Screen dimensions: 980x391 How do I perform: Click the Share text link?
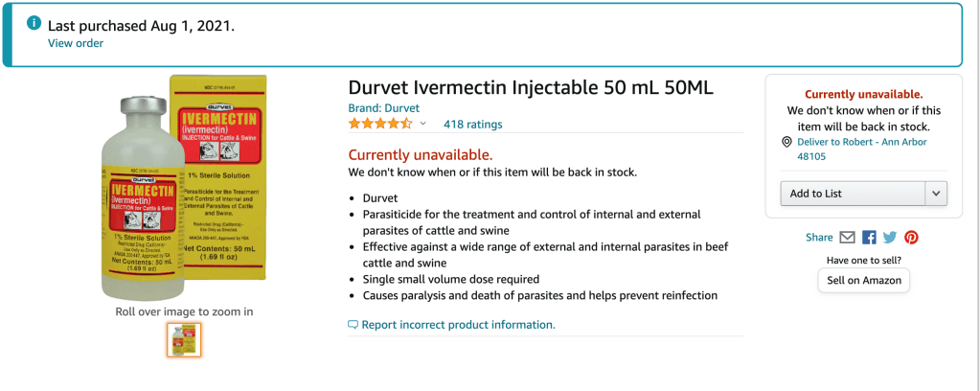point(819,238)
